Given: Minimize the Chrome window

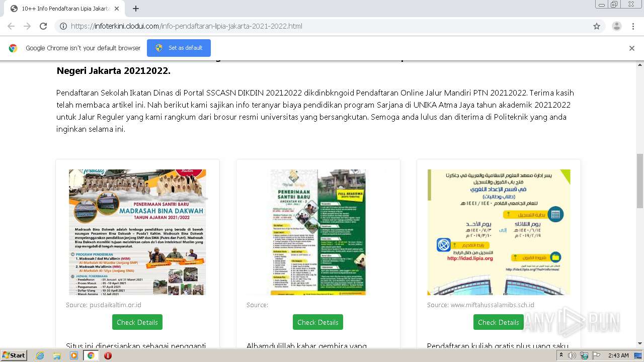Looking at the screenshot, I should pos(601,5).
